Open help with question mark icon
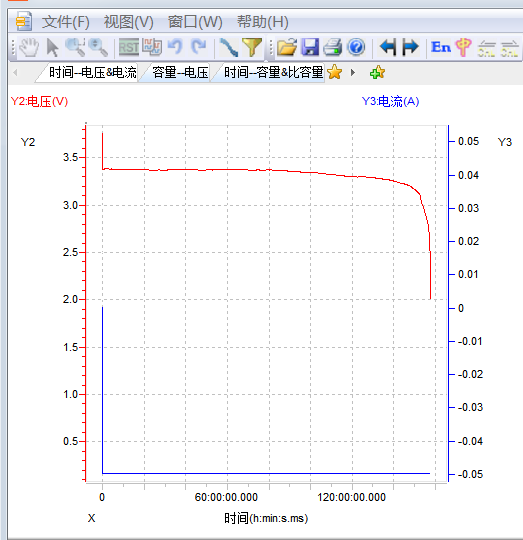 pyautogui.click(x=356, y=47)
